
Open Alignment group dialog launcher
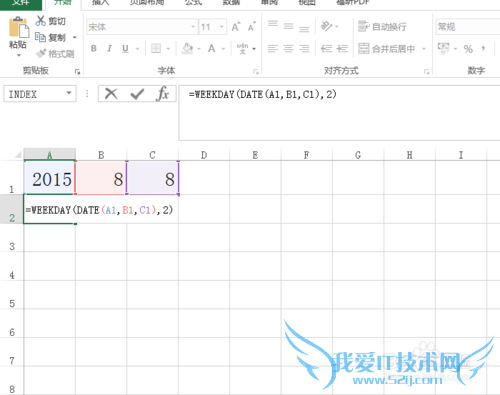pos(426,71)
